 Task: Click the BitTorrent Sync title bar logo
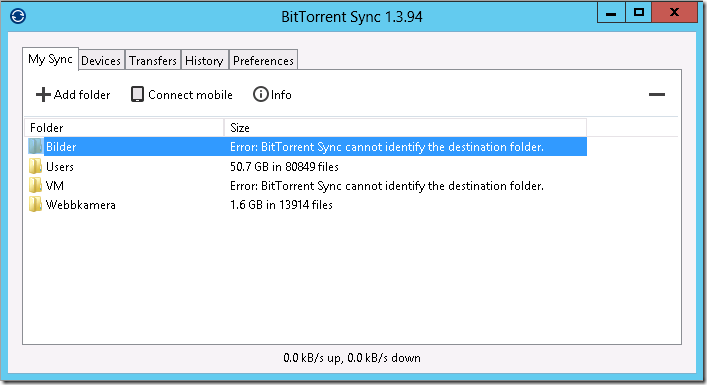click(x=18, y=16)
